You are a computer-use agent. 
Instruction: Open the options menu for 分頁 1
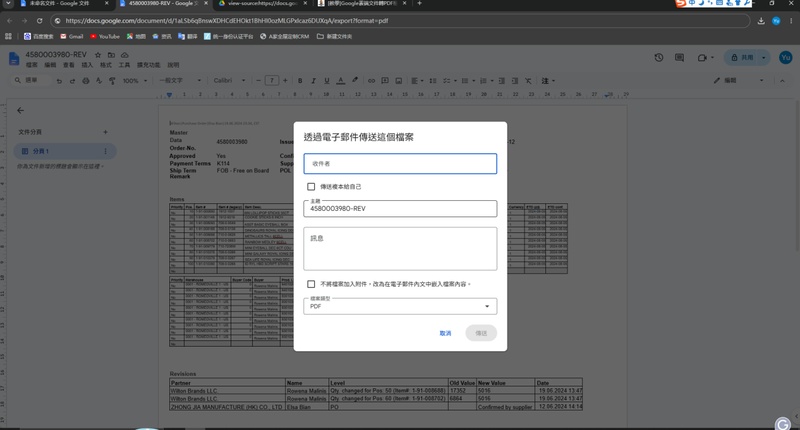[x=106, y=151]
